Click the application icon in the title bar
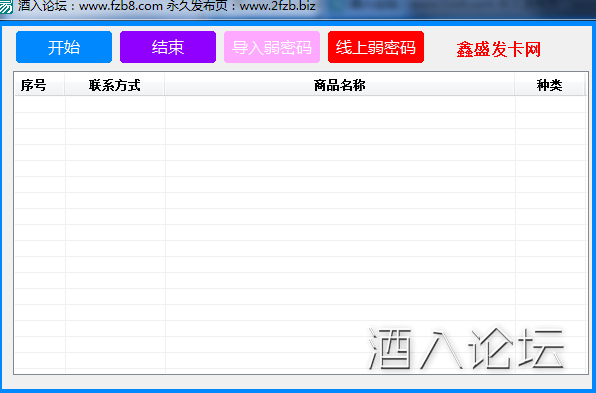The height and width of the screenshot is (393, 596). click(6, 6)
